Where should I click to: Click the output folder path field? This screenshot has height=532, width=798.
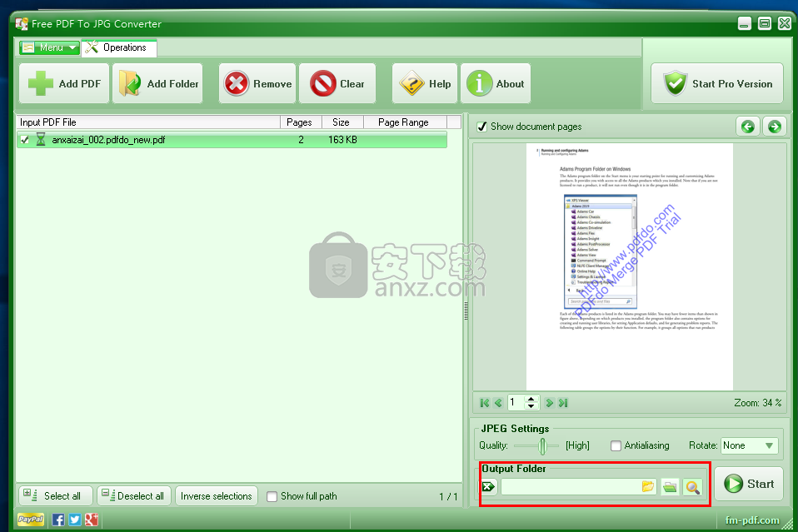click(x=571, y=487)
